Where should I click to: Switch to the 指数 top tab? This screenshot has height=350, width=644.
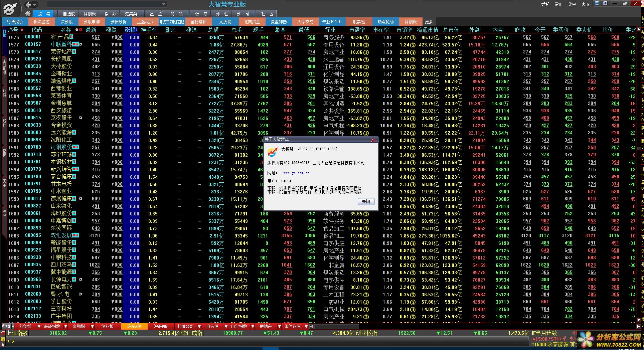[x=110, y=14]
